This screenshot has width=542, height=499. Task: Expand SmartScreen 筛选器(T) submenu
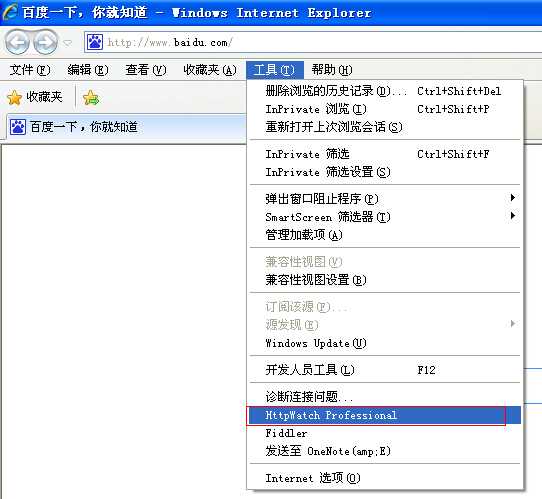click(x=385, y=217)
